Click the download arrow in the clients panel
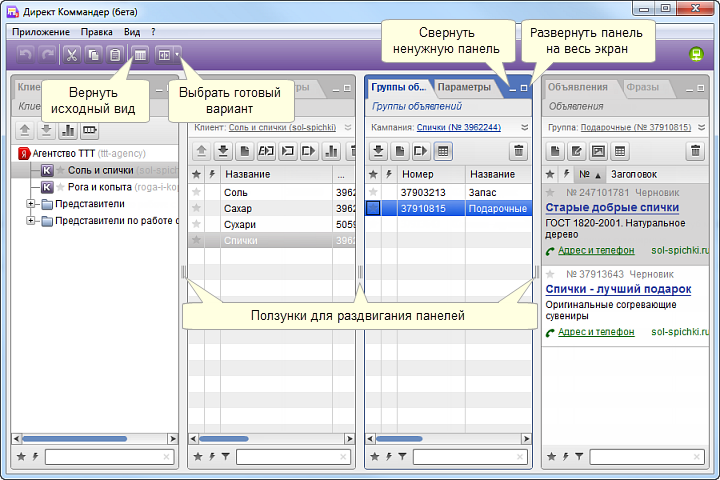The width and height of the screenshot is (720, 480). [x=46, y=131]
